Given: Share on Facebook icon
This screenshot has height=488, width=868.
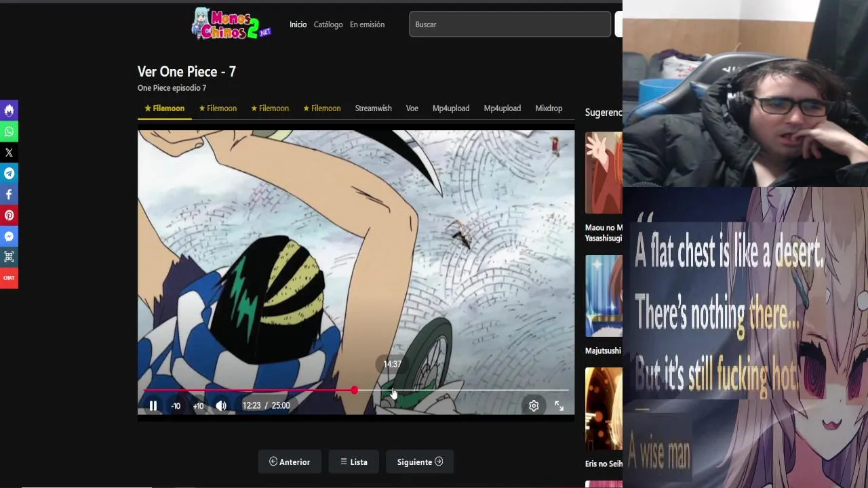Looking at the screenshot, I should (9, 195).
